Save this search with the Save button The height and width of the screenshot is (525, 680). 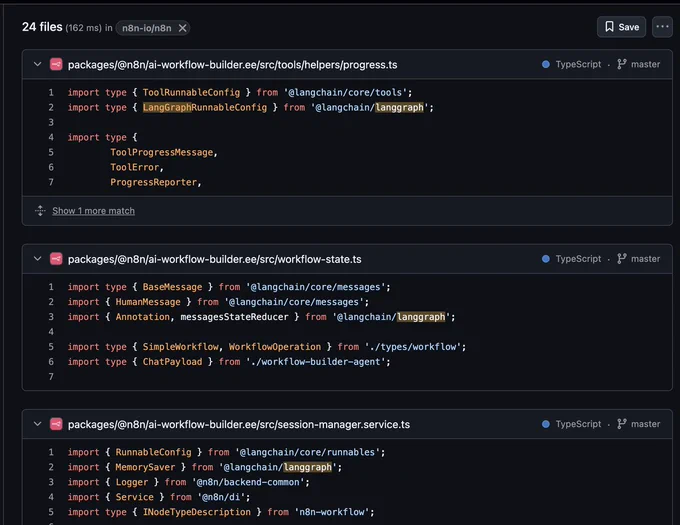coord(621,27)
